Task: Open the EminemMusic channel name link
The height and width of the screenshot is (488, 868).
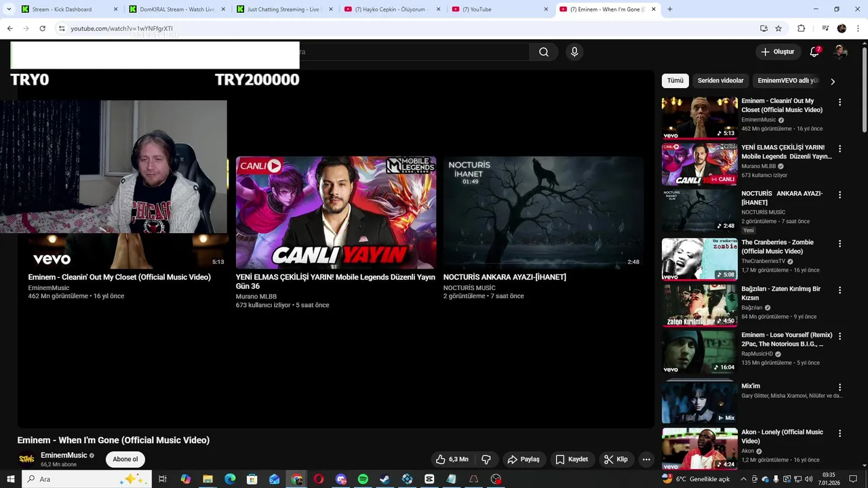Action: tap(64, 455)
